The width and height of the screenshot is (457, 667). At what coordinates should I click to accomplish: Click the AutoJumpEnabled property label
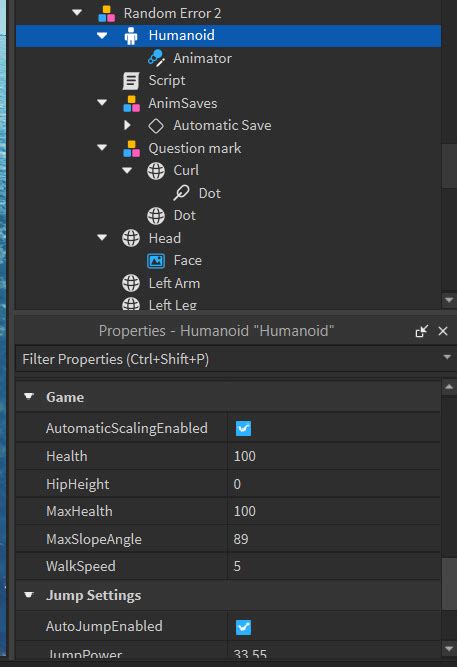[x=104, y=627]
